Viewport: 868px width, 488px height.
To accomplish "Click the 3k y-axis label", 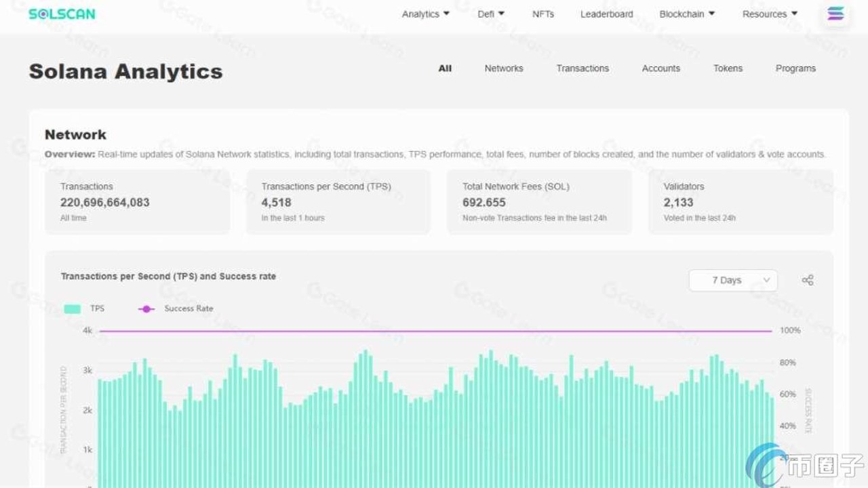I will (x=87, y=370).
